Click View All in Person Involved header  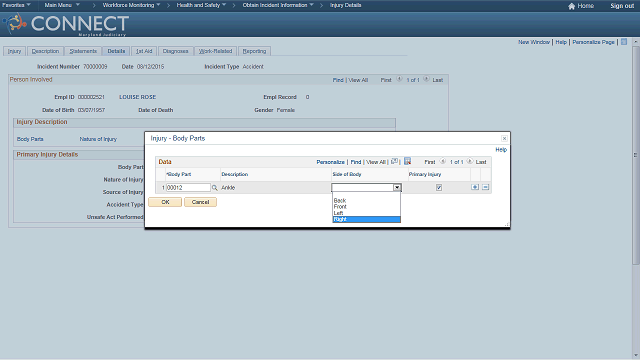[358, 80]
